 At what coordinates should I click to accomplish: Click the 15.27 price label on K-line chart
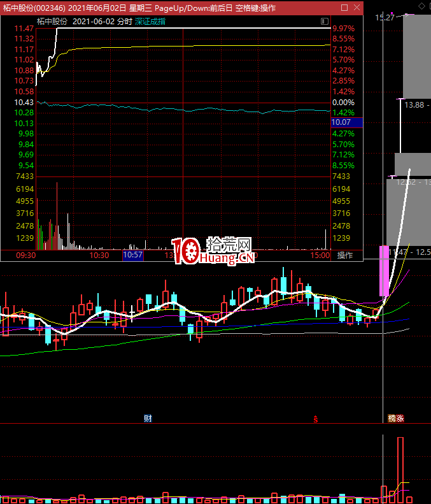pos(385,17)
